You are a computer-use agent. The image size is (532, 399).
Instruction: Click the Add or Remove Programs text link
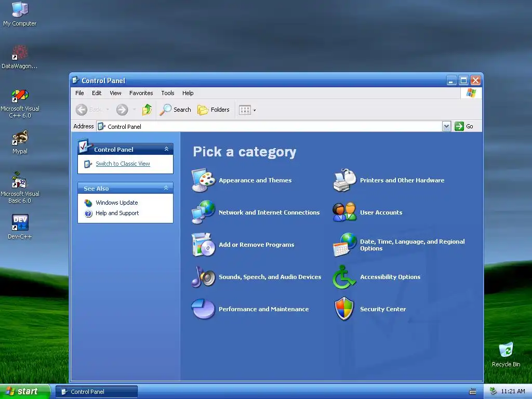point(257,245)
